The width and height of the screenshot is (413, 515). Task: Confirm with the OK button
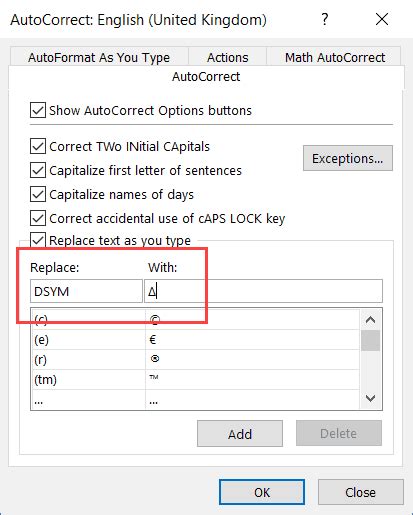click(262, 492)
